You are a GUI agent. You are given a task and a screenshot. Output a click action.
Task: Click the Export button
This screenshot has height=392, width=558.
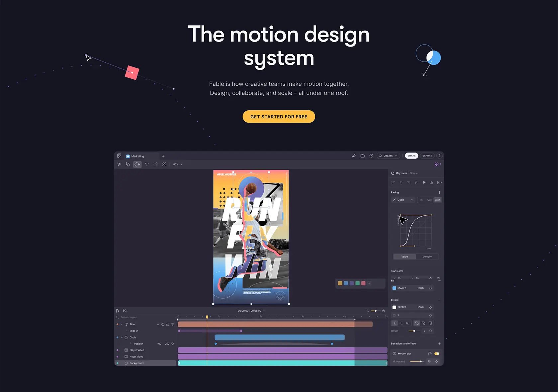[427, 156]
